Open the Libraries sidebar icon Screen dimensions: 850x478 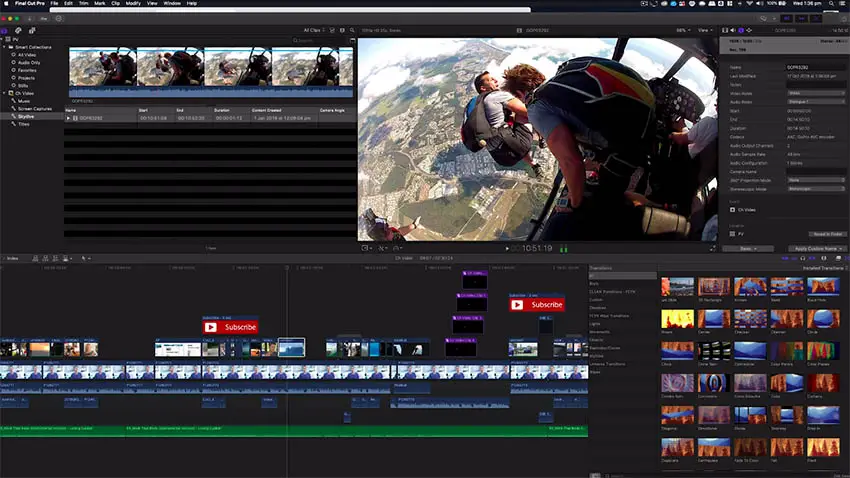(x=4, y=30)
